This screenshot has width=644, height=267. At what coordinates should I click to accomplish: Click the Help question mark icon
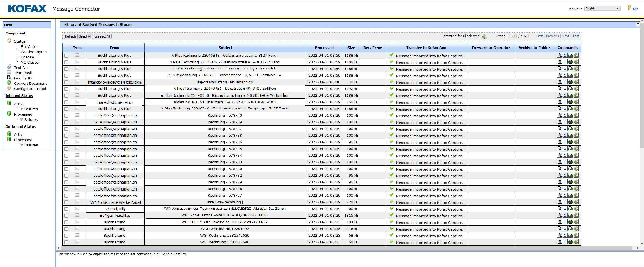[629, 8]
